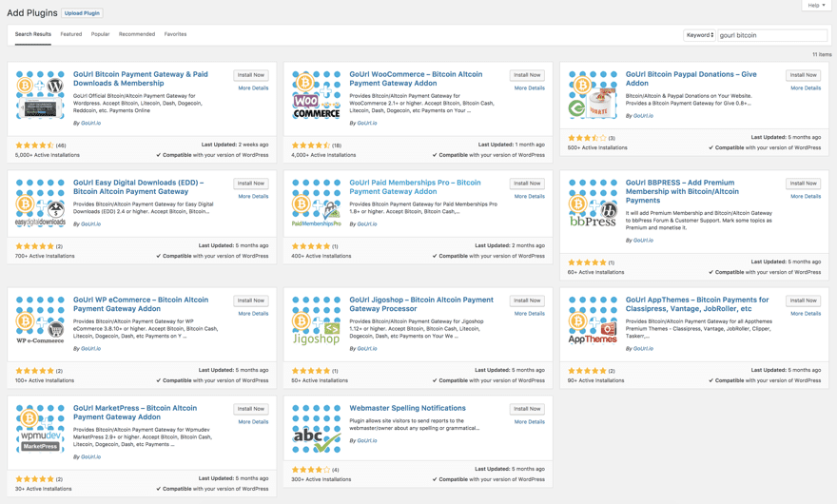The height and width of the screenshot is (504, 837).
Task: Expand the Help panel
Action: click(x=816, y=6)
